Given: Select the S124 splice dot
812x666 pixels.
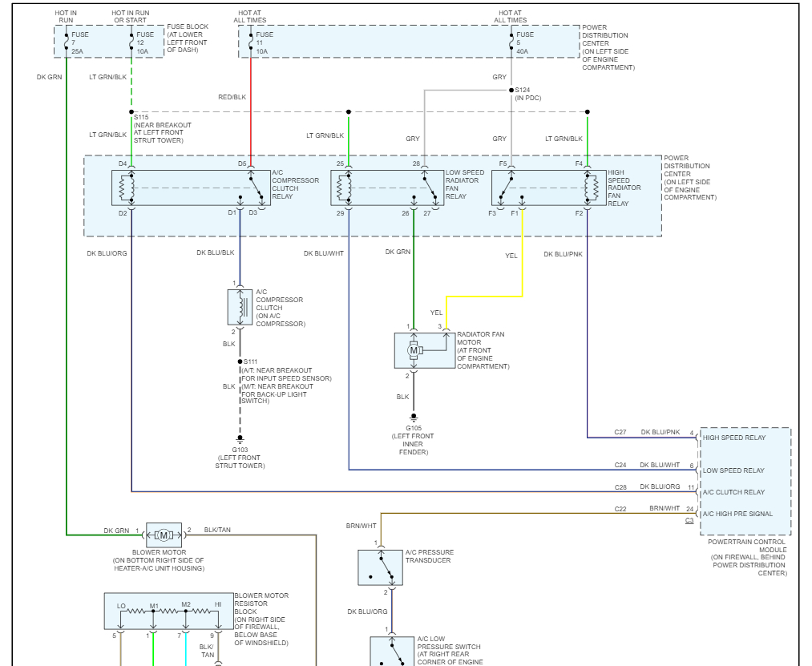Looking at the screenshot, I should pyautogui.click(x=511, y=90).
